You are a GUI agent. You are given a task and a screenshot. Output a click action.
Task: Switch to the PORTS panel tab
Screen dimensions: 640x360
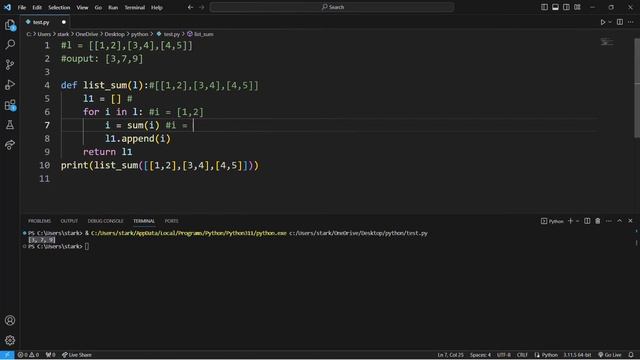tap(171, 221)
